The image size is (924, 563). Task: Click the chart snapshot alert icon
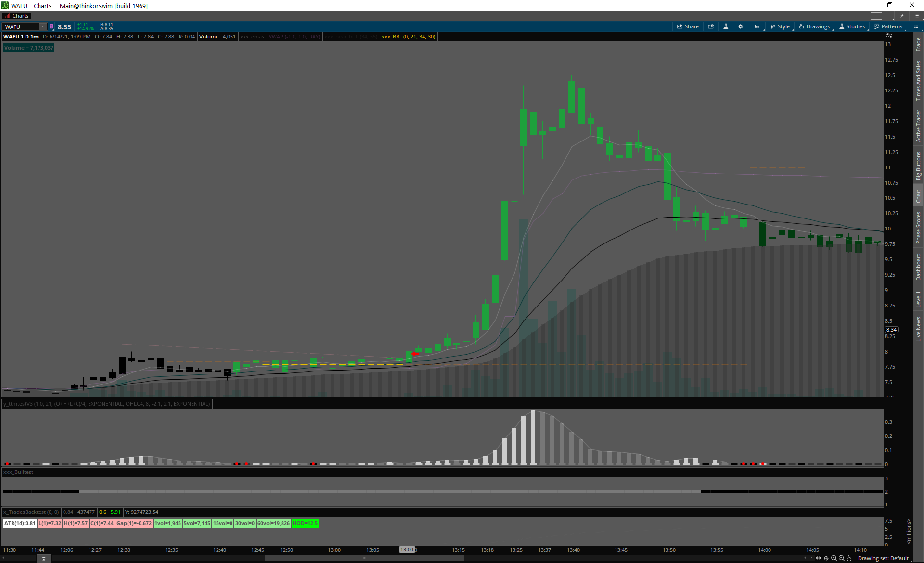tap(711, 26)
